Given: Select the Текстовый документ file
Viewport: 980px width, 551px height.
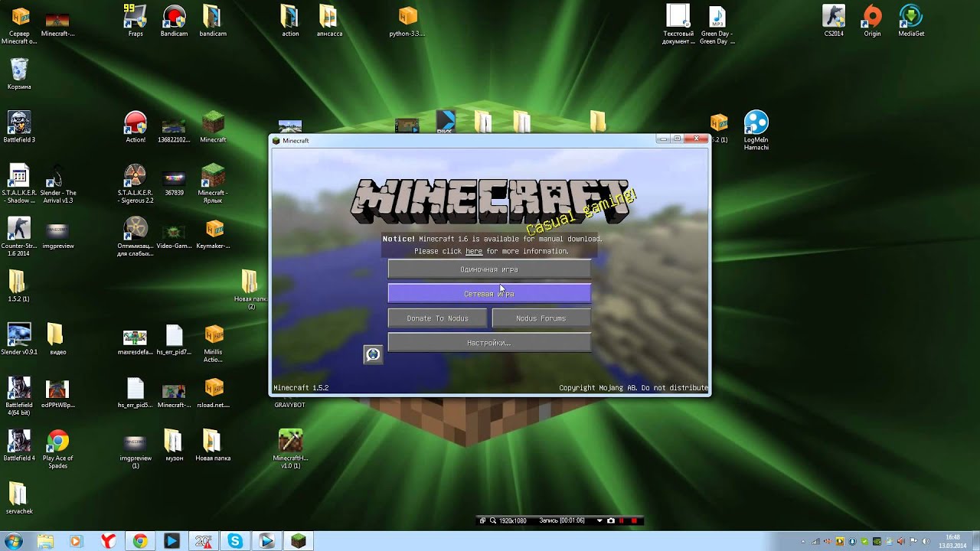Looking at the screenshot, I should click(x=678, y=24).
